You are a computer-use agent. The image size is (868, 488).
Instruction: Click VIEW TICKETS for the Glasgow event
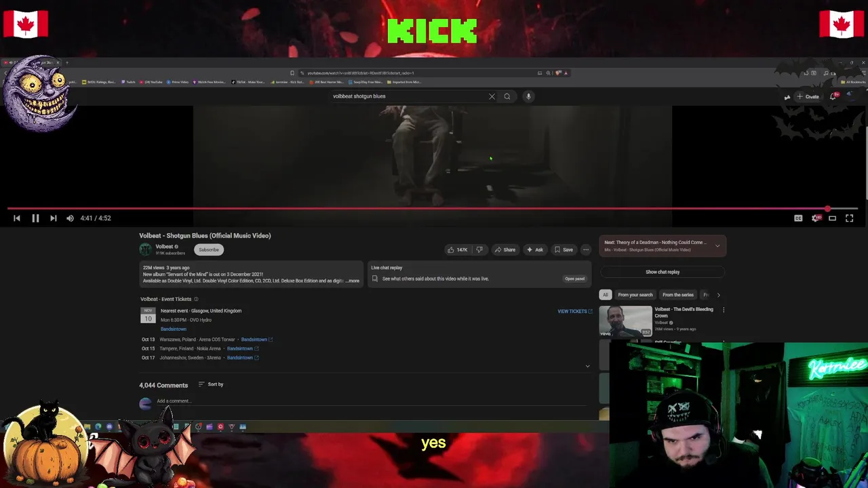coord(575,311)
